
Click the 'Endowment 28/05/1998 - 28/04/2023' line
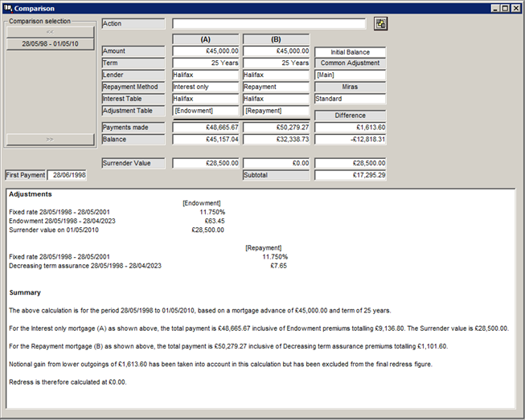click(x=117, y=221)
